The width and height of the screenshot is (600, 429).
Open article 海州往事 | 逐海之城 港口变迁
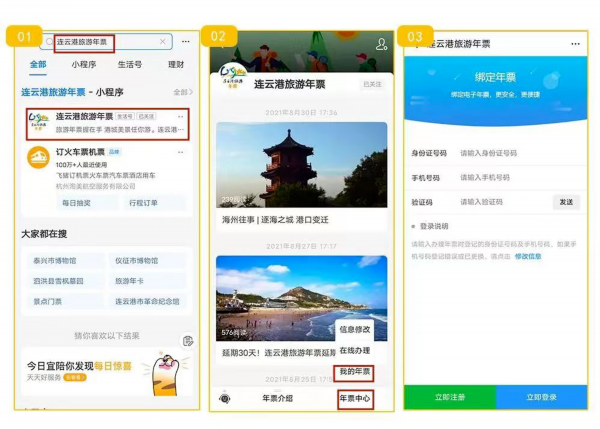click(275, 220)
